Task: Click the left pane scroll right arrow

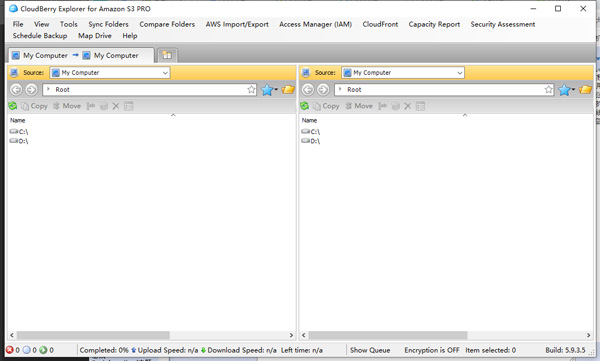Action: pos(291,335)
